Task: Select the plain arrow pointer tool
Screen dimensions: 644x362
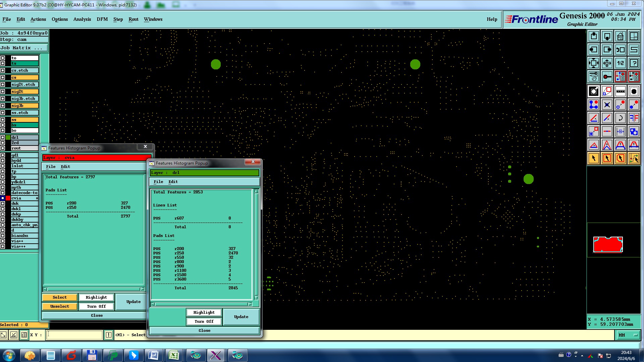Action: [594, 158]
